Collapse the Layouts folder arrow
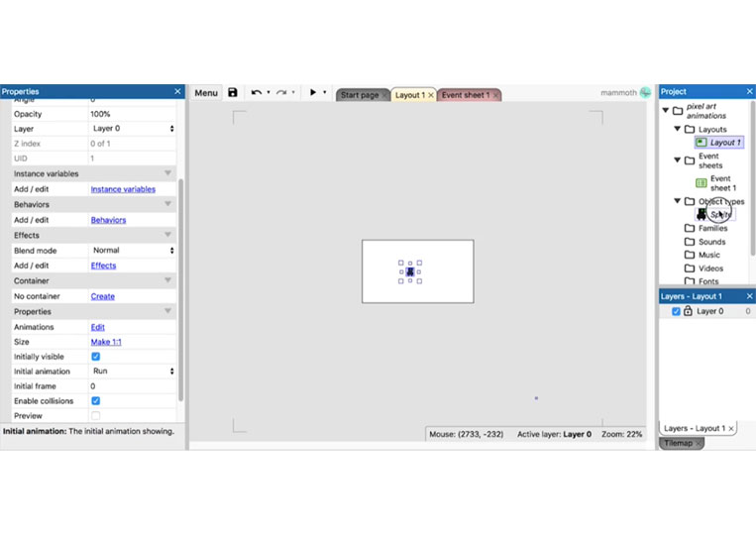 [677, 129]
